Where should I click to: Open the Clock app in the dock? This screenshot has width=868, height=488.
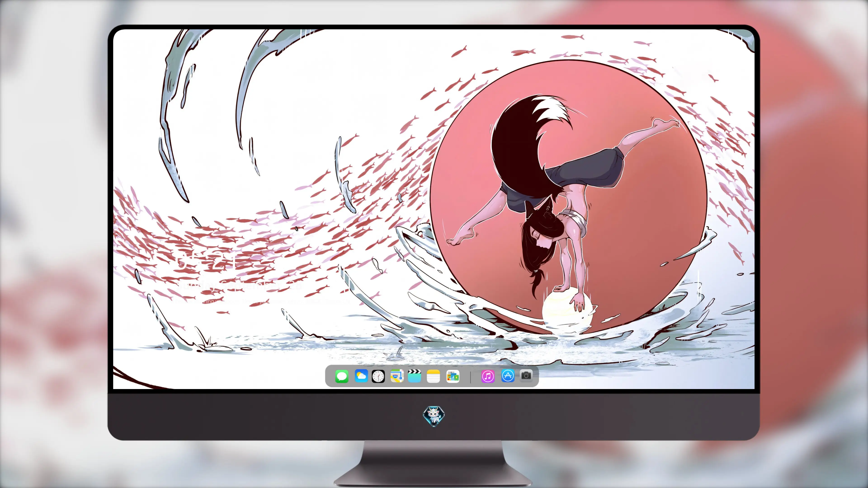[x=378, y=376]
